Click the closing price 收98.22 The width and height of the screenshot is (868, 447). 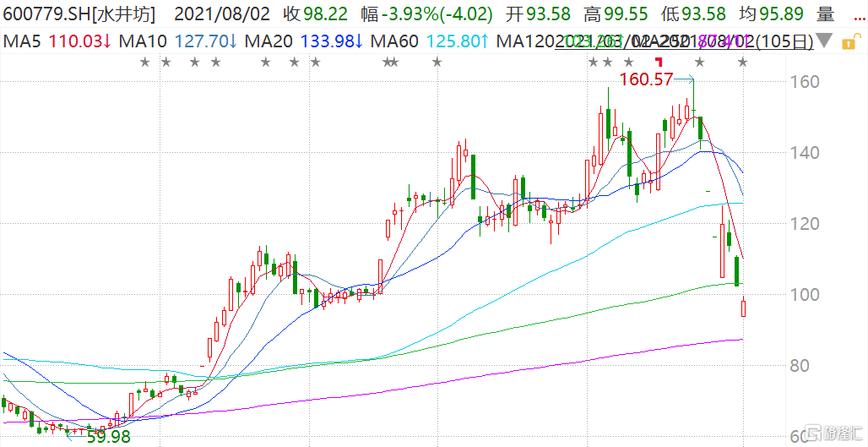(316, 14)
